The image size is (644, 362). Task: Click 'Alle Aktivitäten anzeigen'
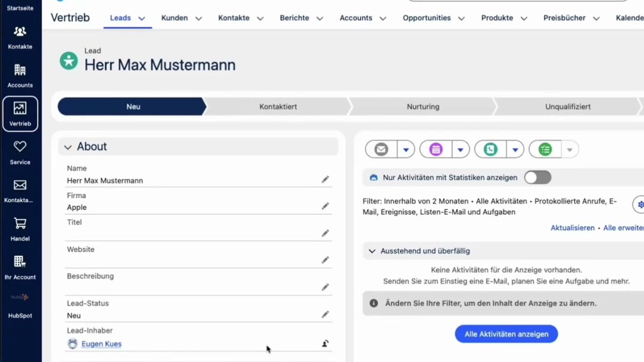tap(506, 334)
